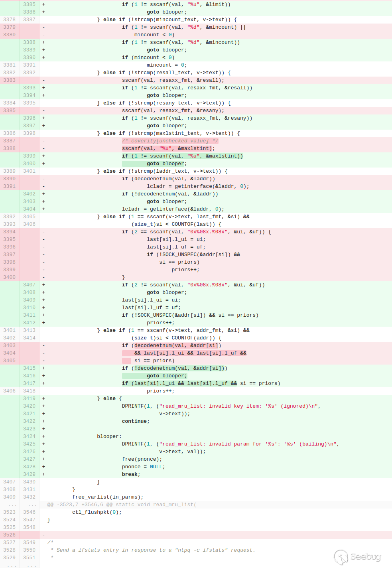
Task: Click 'free_varlist(in_parms);' line
Action: [108, 497]
